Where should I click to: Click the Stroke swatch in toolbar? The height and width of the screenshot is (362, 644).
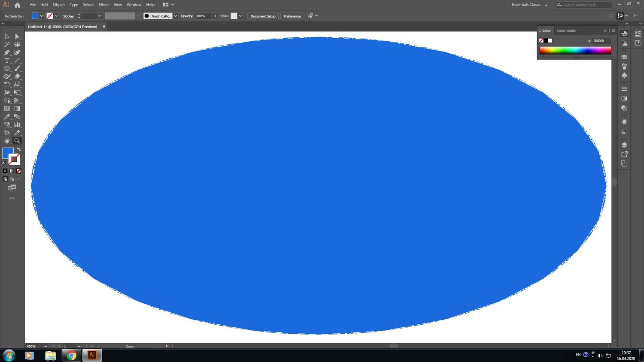[15, 160]
